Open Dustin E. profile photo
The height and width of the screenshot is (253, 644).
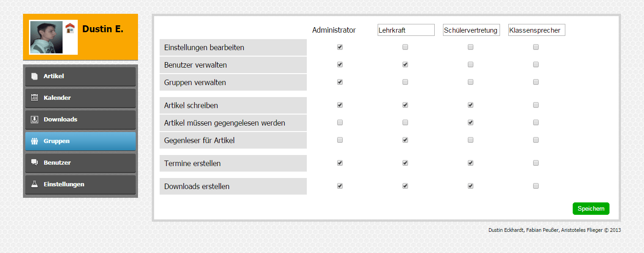[x=46, y=37]
